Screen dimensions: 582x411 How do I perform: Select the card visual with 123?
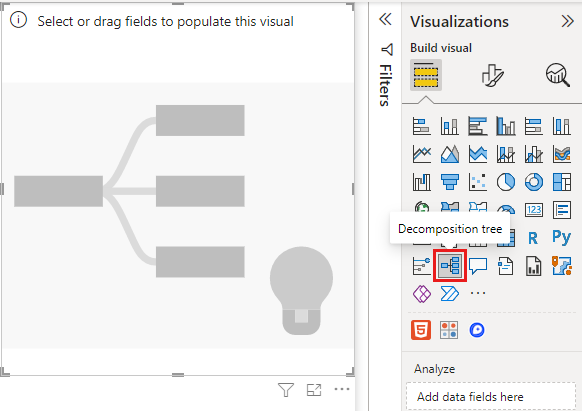tap(534, 210)
